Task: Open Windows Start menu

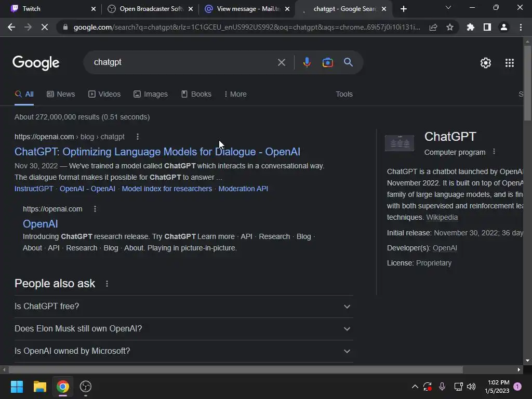Action: point(17,387)
